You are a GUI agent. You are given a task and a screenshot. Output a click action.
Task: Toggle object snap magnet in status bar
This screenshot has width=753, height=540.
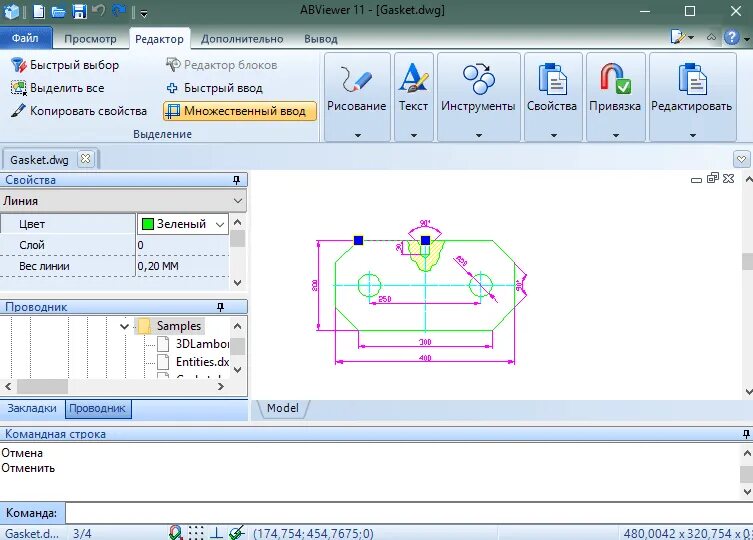176,532
